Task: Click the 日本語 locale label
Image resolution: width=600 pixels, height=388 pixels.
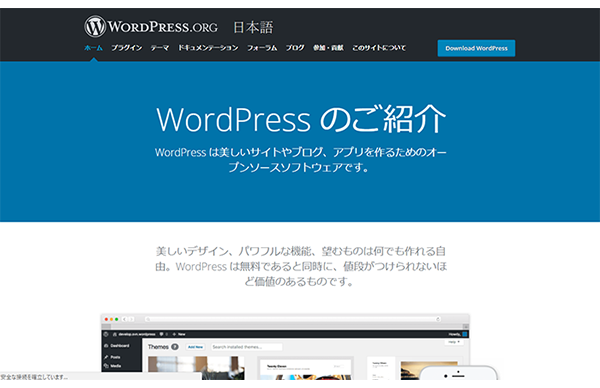Action: [x=253, y=27]
